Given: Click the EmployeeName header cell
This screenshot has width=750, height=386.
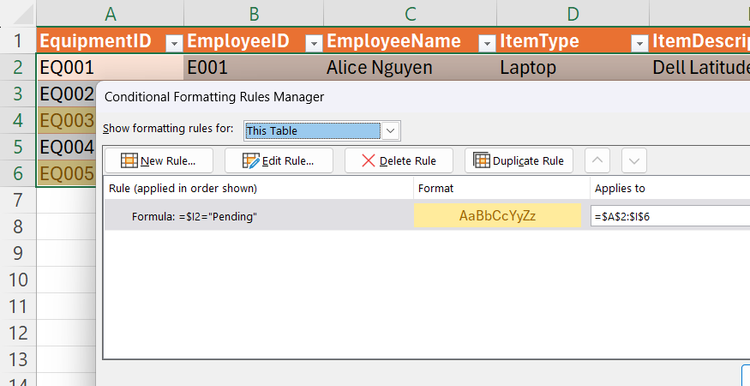Looking at the screenshot, I should (410, 41).
